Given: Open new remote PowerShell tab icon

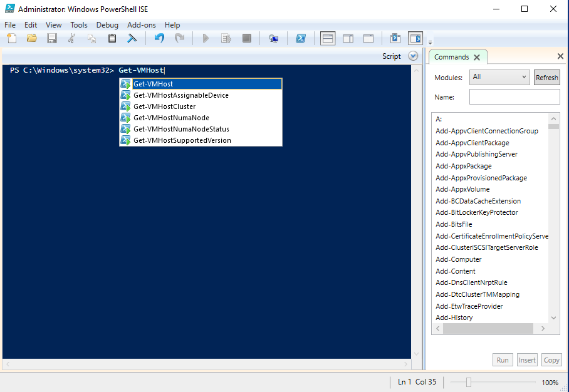Looking at the screenshot, I should 273,38.
